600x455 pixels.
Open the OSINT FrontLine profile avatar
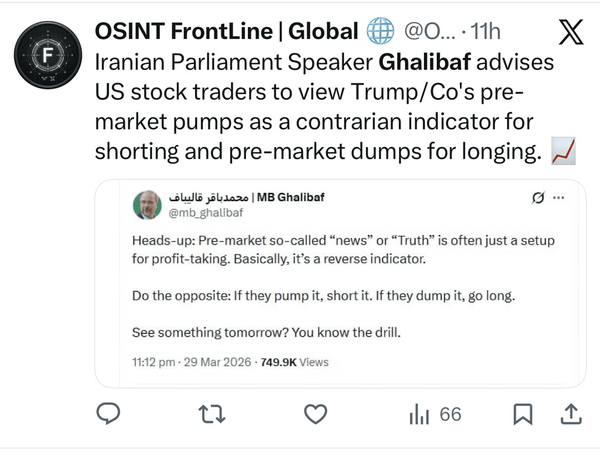pyautogui.click(x=48, y=53)
